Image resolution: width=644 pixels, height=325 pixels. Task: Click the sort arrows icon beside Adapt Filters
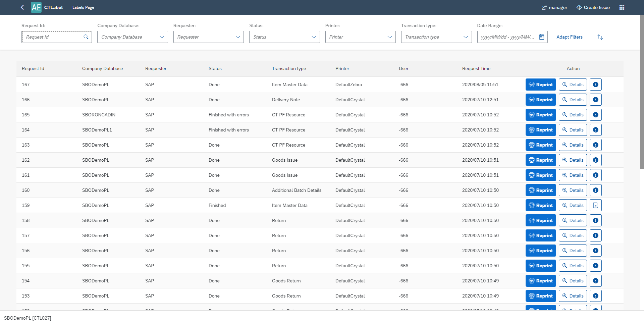pyautogui.click(x=600, y=37)
